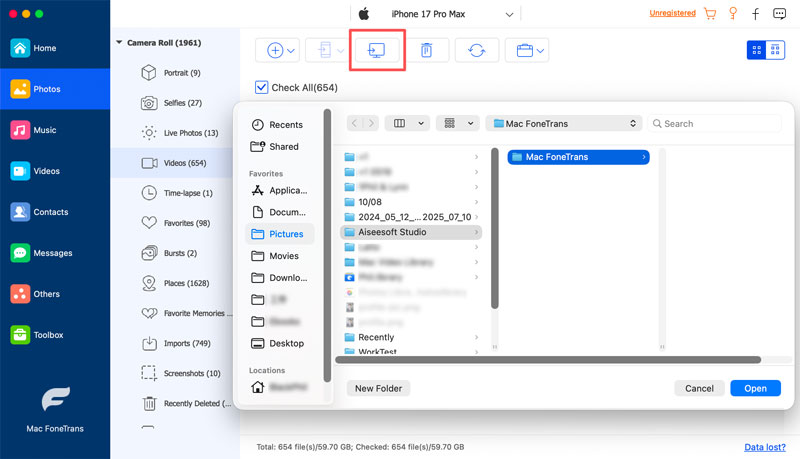Open the Home section in sidebar
This screenshot has width=800, height=459.
pyautogui.click(x=55, y=48)
